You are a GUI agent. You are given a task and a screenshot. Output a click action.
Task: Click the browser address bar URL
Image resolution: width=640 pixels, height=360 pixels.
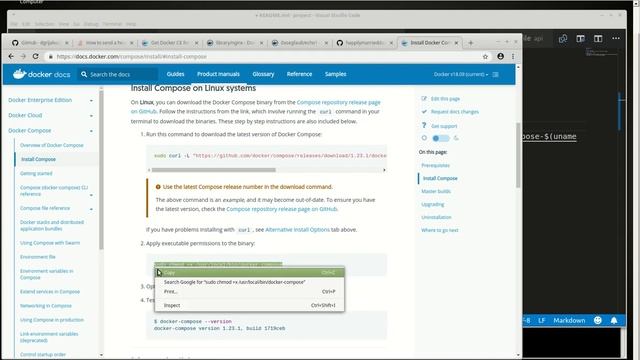(x=131, y=56)
